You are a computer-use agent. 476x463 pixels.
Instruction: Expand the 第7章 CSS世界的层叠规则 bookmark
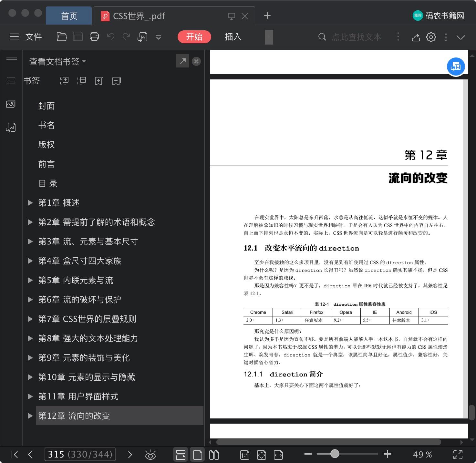(x=30, y=319)
